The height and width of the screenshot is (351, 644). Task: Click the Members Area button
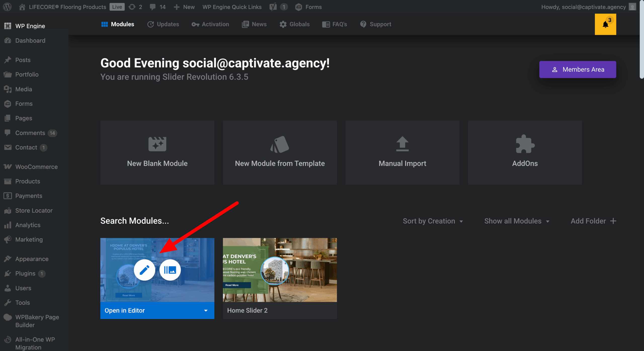[578, 70]
